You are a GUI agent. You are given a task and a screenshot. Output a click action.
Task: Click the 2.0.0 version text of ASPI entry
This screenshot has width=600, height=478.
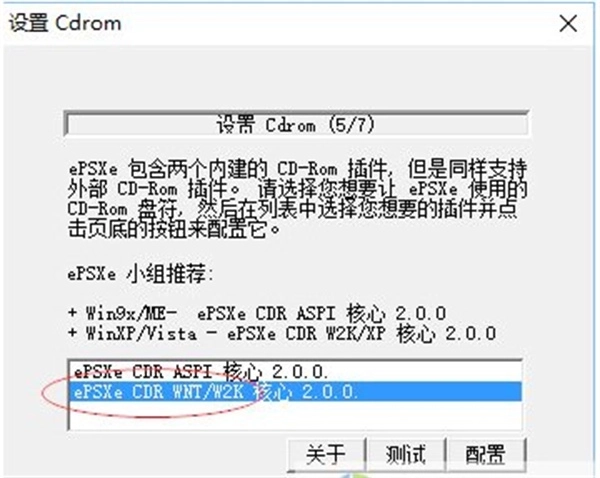299,372
